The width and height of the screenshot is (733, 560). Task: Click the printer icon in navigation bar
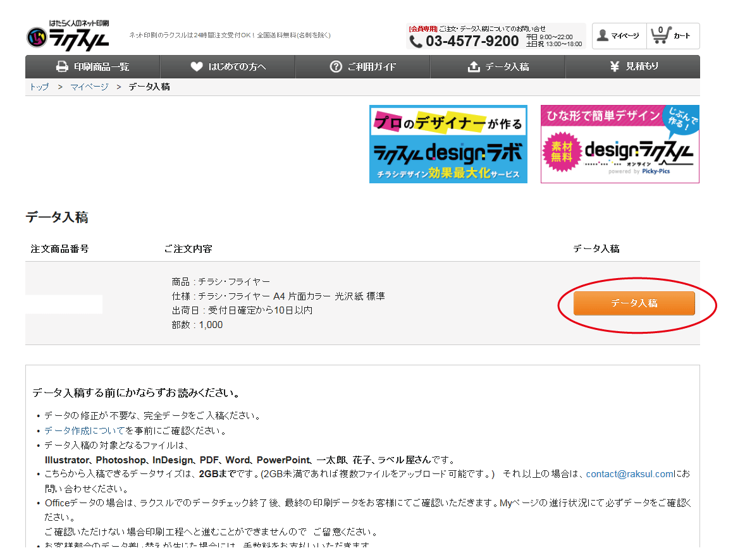62,67
